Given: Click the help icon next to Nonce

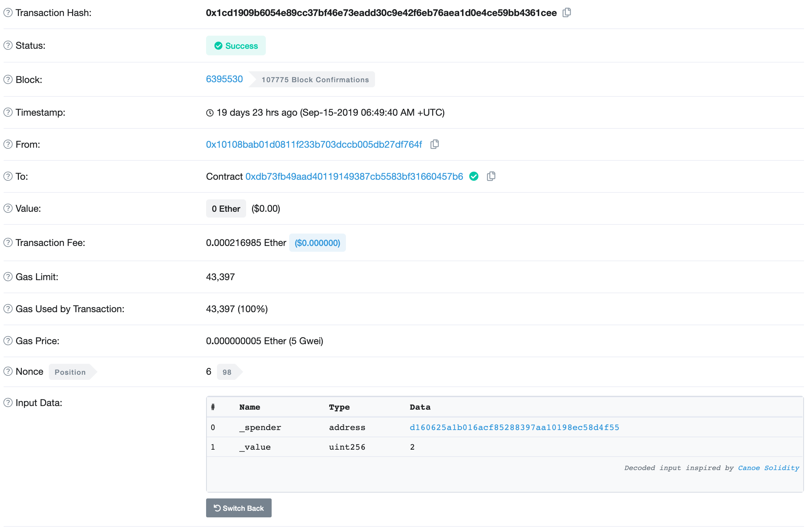Looking at the screenshot, I should click(8, 371).
